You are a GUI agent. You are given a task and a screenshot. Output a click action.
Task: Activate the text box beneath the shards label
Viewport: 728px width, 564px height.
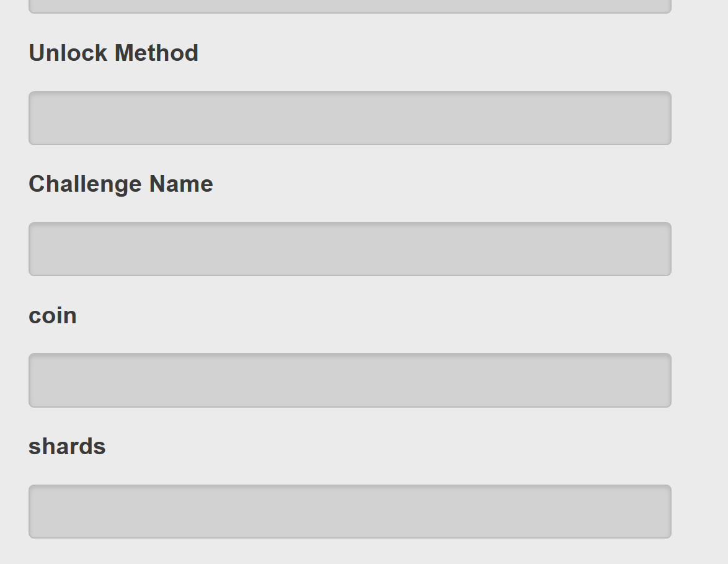tap(350, 511)
